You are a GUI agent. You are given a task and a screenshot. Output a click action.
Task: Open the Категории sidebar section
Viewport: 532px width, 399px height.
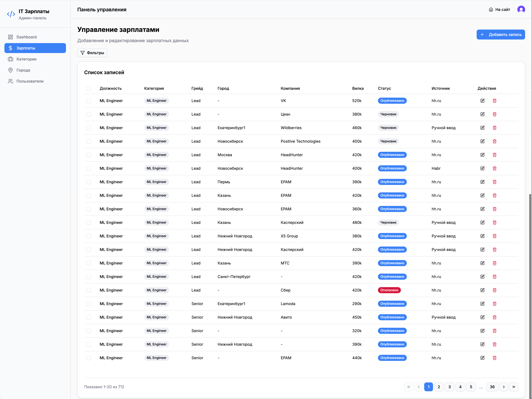(x=27, y=59)
